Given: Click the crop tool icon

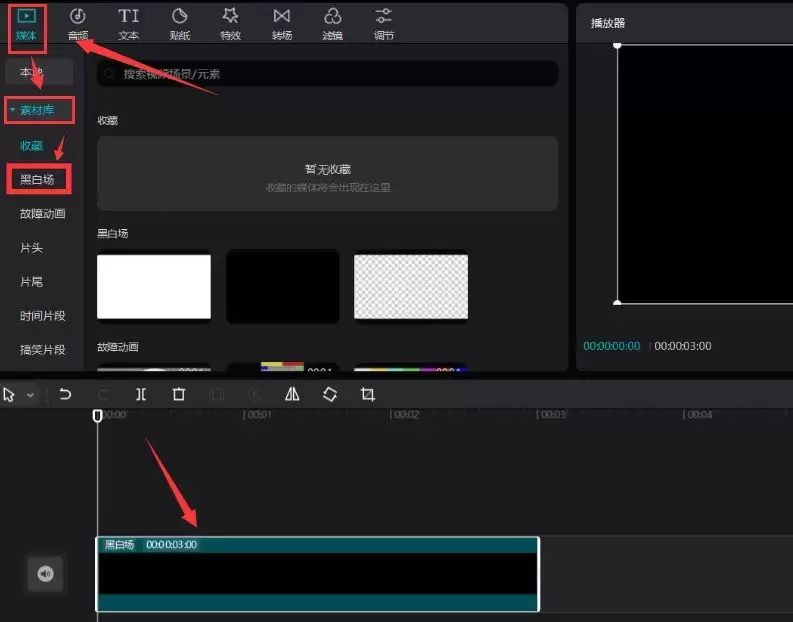Looking at the screenshot, I should tap(367, 394).
